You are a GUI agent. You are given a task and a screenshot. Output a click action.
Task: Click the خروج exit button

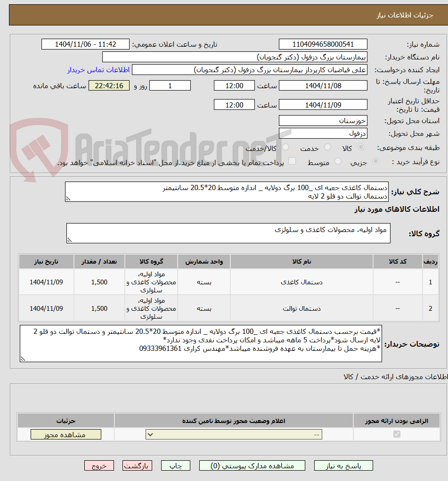pyautogui.click(x=99, y=465)
